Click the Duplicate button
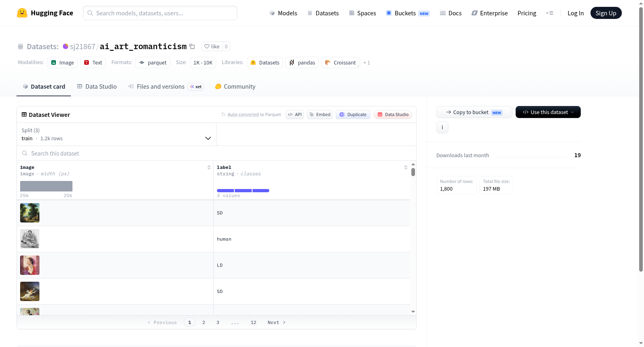Screen dimensions: 644x347 (x=353, y=114)
